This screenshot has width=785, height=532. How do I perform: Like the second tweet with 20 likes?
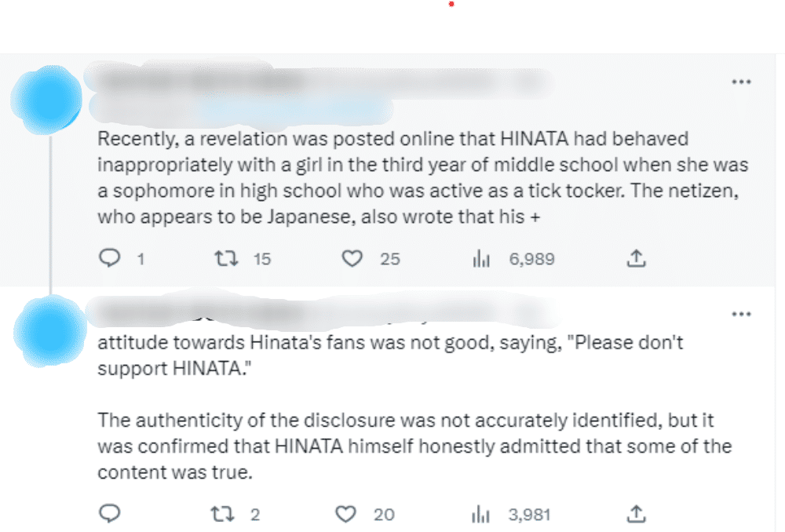(x=346, y=514)
